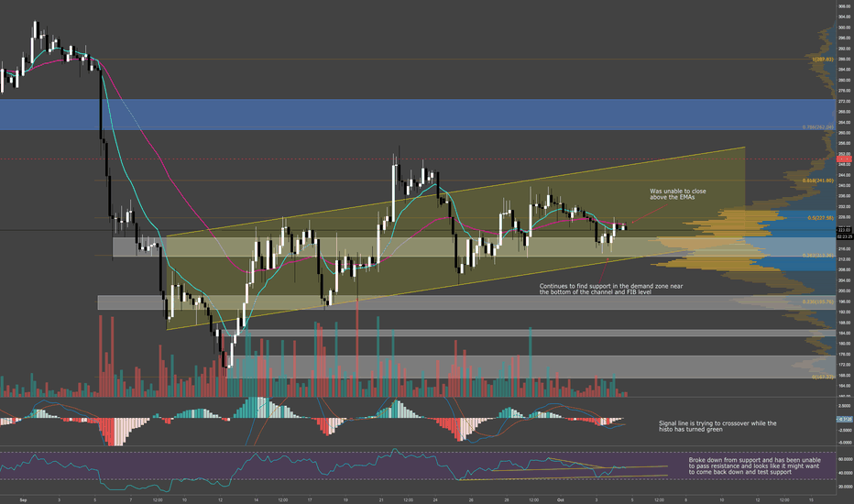This screenshot has height=504, width=854.
Task: Click the 0.382(213.36) Fibonacci level label
Action: click(x=817, y=255)
